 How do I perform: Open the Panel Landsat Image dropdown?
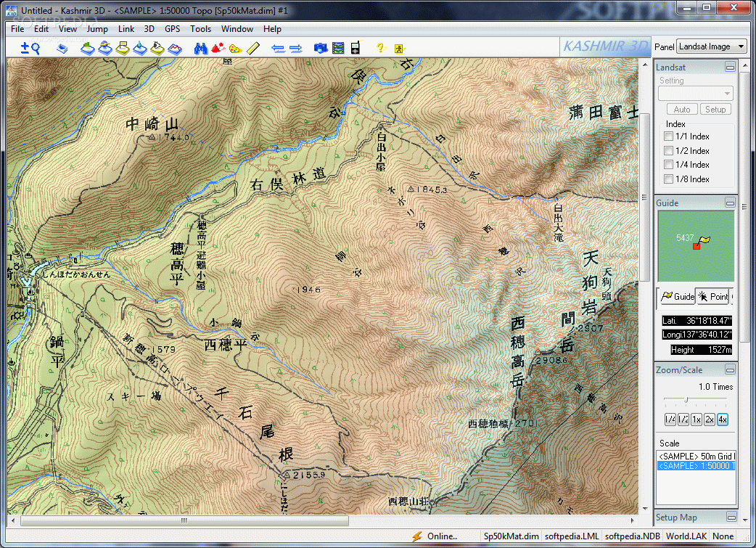[712, 46]
